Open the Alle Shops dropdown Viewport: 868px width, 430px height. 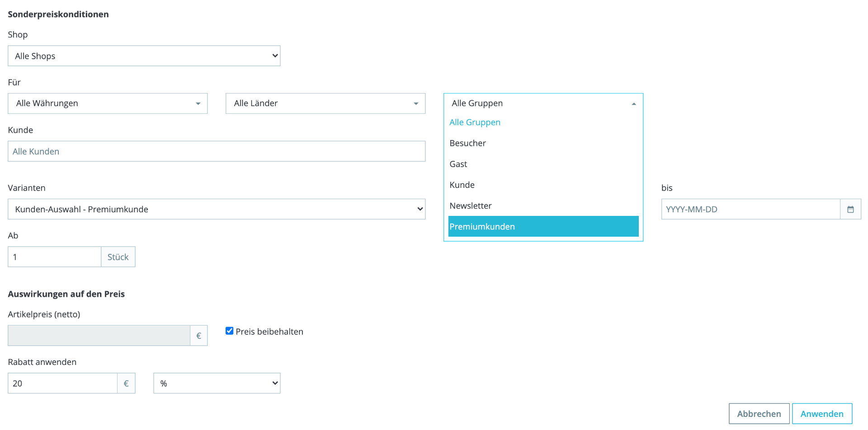[x=144, y=56]
